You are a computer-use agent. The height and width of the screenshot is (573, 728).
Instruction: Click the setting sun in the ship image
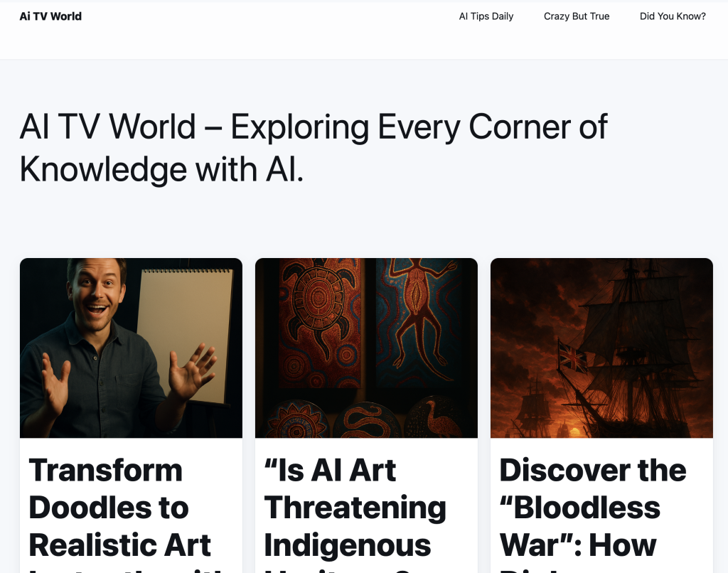click(x=574, y=432)
